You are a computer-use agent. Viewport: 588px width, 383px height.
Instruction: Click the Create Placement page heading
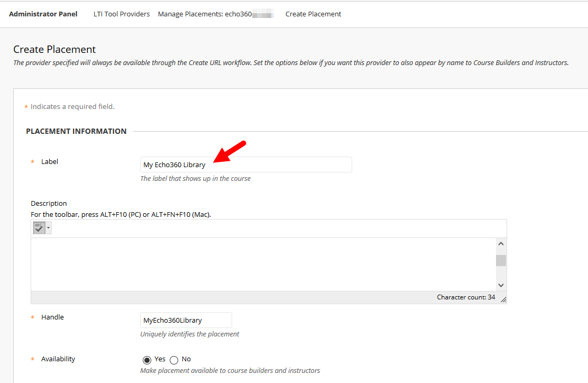click(54, 50)
